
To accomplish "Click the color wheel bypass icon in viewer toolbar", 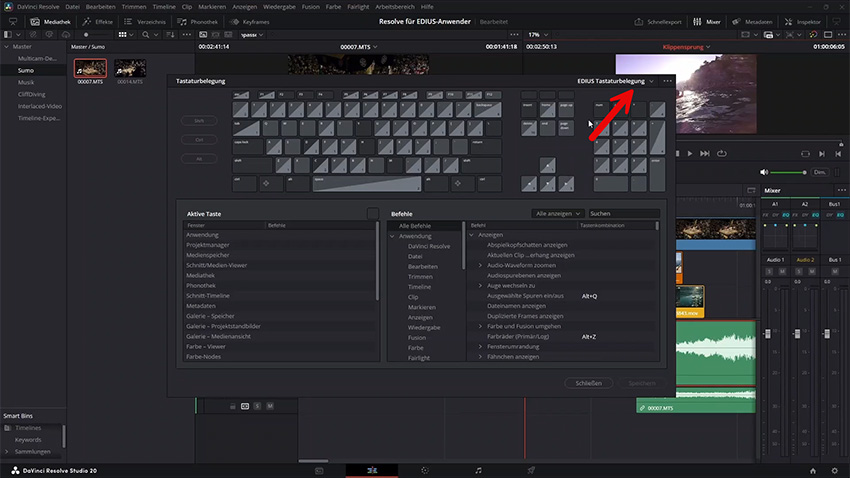I will pyautogui.click(x=813, y=35).
